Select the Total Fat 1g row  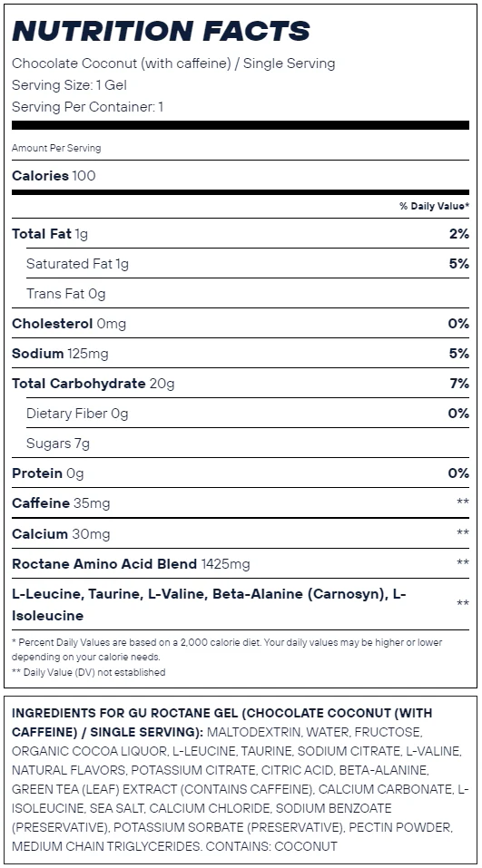pyautogui.click(x=241, y=234)
